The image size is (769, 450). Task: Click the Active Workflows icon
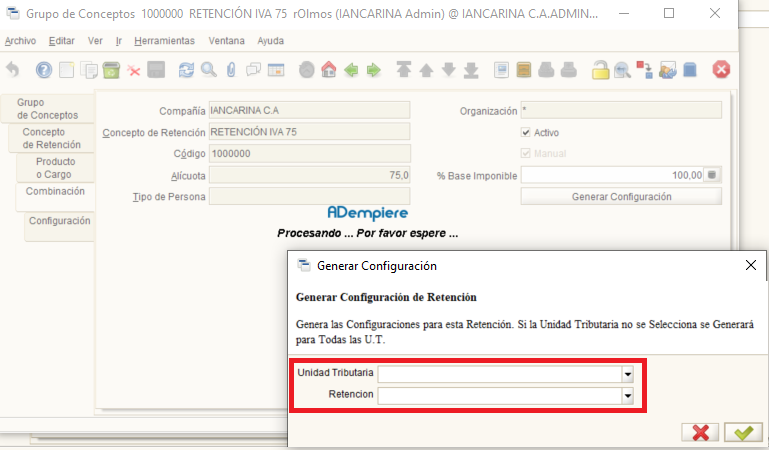click(x=644, y=70)
